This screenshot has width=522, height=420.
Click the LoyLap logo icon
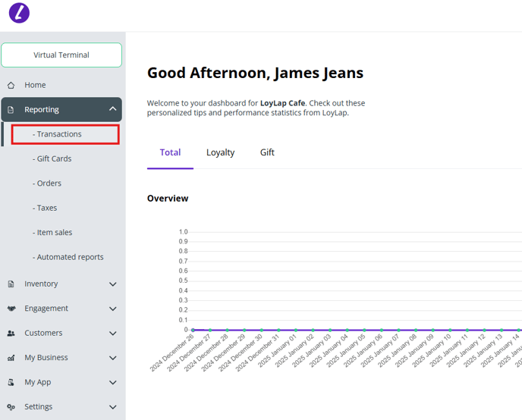click(x=19, y=13)
